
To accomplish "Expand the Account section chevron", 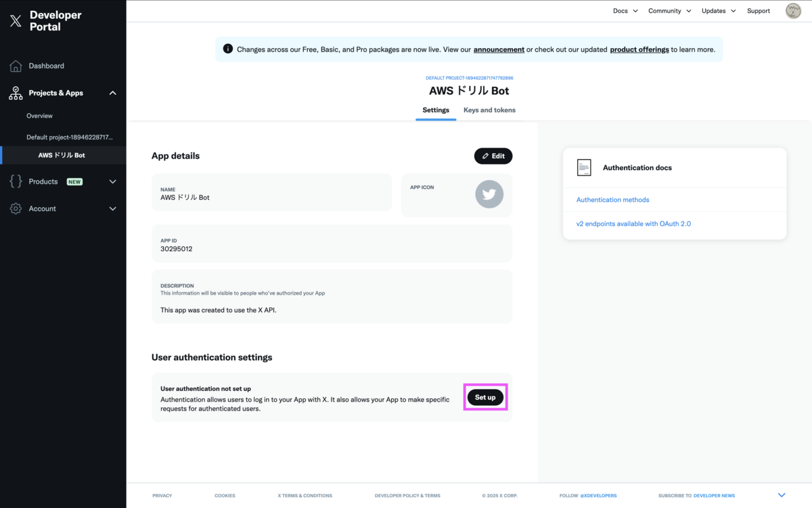I will tap(112, 209).
